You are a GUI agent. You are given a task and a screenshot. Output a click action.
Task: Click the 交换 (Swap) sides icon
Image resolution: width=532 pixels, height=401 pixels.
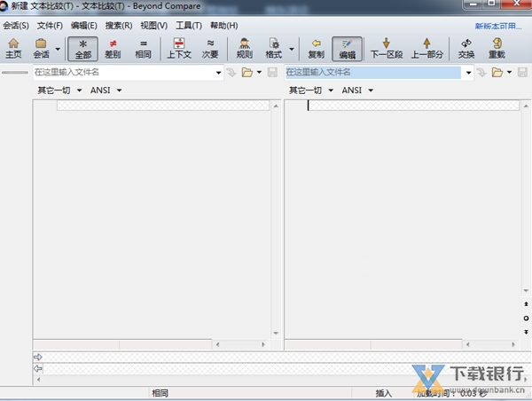466,48
